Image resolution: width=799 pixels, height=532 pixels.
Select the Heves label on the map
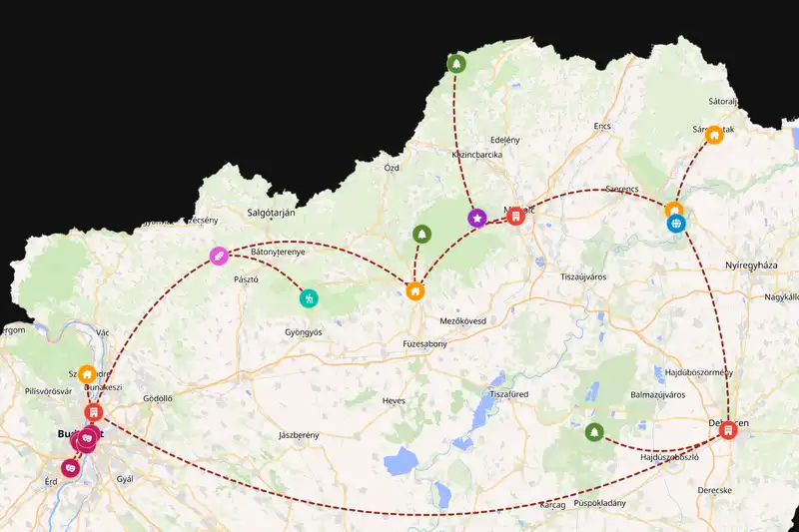click(394, 401)
